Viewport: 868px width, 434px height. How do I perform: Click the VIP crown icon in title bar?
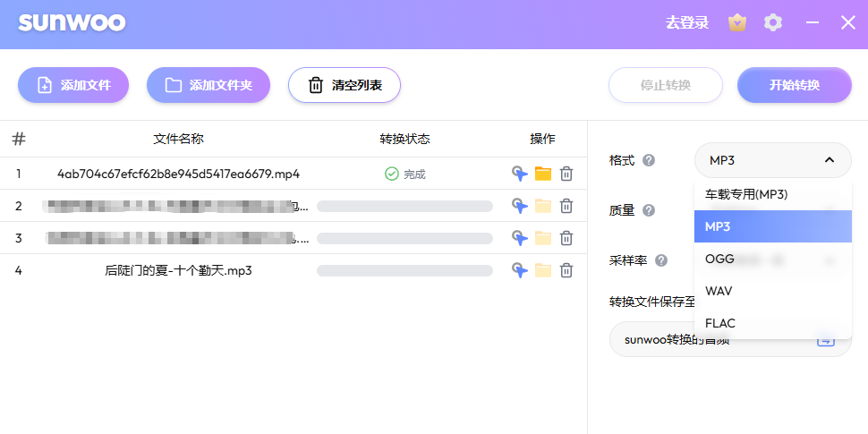pyautogui.click(x=736, y=23)
